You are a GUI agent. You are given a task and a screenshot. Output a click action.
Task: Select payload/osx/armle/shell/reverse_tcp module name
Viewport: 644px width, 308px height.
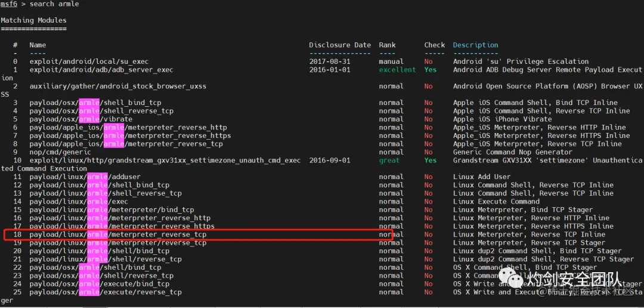click(x=101, y=275)
